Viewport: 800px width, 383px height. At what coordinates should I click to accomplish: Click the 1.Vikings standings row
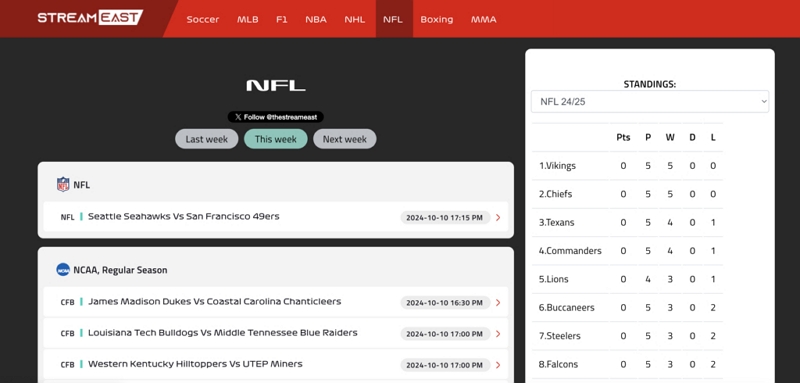click(x=628, y=166)
